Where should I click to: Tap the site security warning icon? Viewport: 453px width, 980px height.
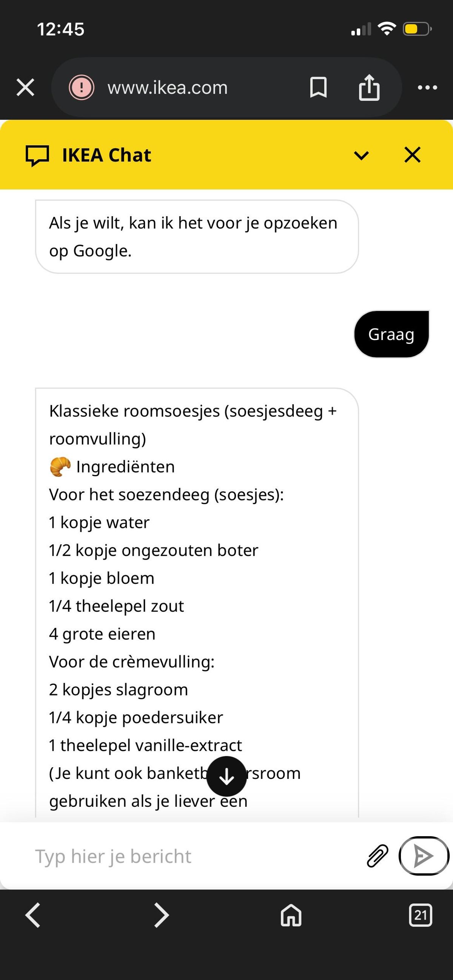click(x=81, y=88)
